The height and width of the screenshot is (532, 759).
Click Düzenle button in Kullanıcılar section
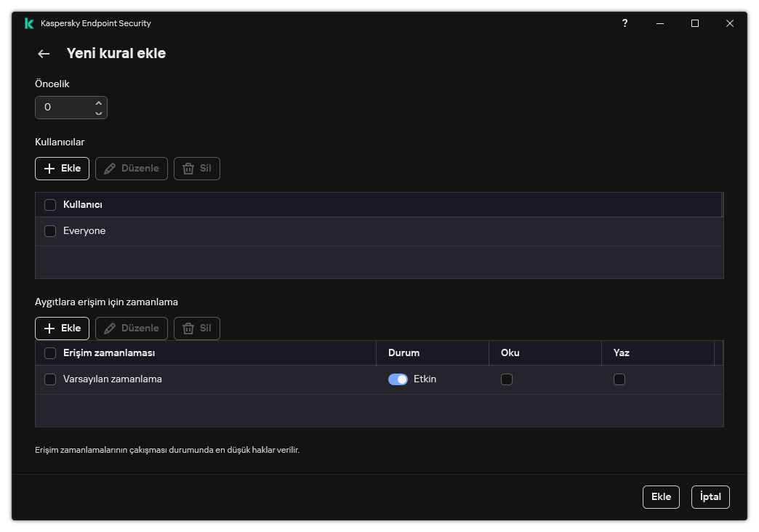pos(132,169)
